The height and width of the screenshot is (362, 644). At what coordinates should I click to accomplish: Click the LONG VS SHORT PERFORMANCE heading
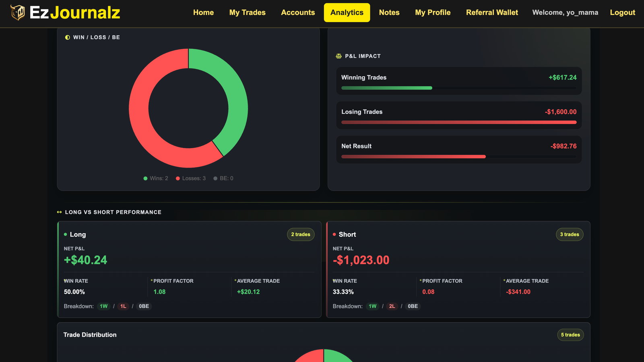113,212
